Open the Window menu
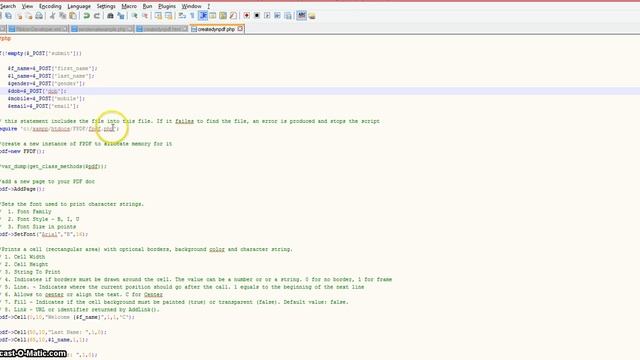The height and width of the screenshot is (360, 640). 191,6
